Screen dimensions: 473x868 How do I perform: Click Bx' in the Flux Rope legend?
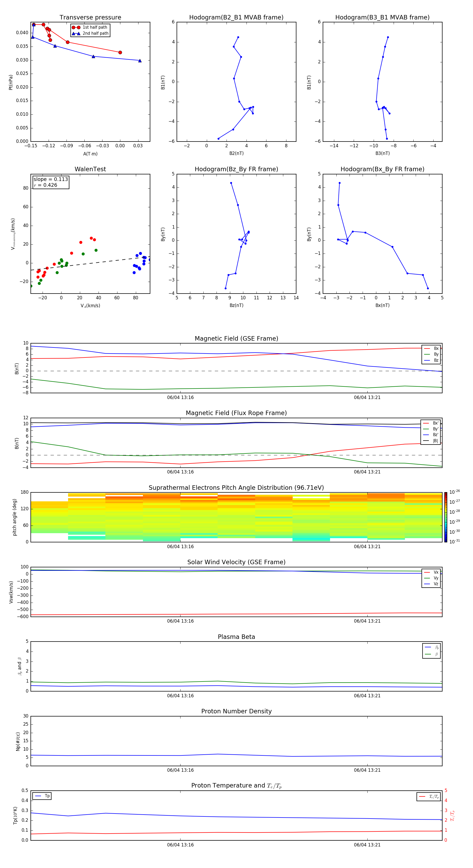tap(431, 423)
